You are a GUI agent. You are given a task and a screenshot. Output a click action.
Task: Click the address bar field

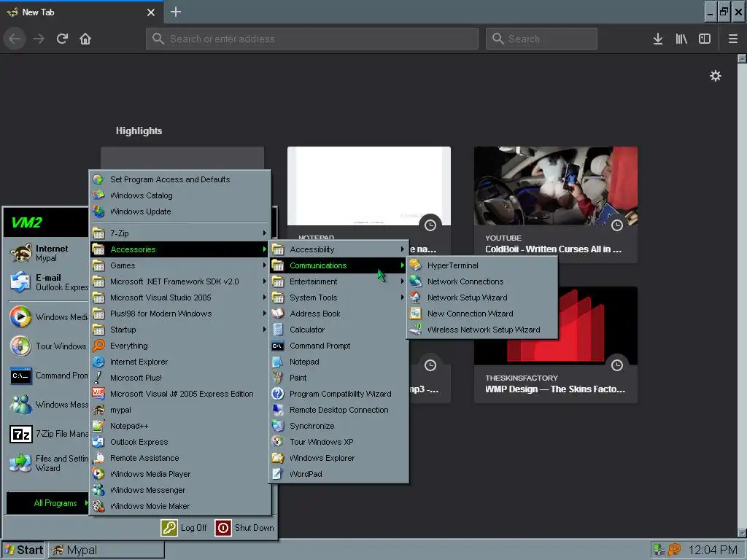pos(312,39)
